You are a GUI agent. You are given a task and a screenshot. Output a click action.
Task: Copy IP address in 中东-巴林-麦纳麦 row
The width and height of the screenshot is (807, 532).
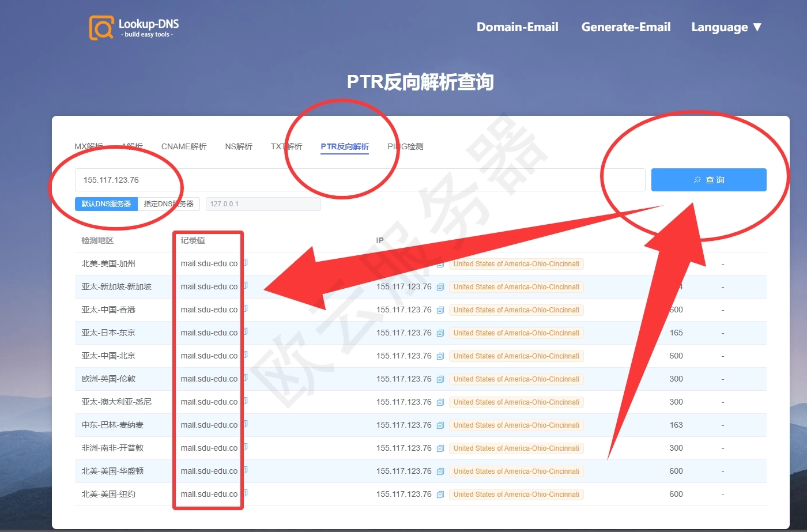[x=440, y=425]
